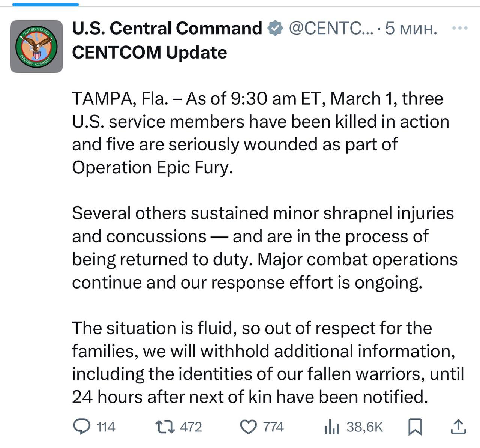Screen dimensions: 480x448
Task: Bookmark this CENTCOM post
Action: click(415, 427)
